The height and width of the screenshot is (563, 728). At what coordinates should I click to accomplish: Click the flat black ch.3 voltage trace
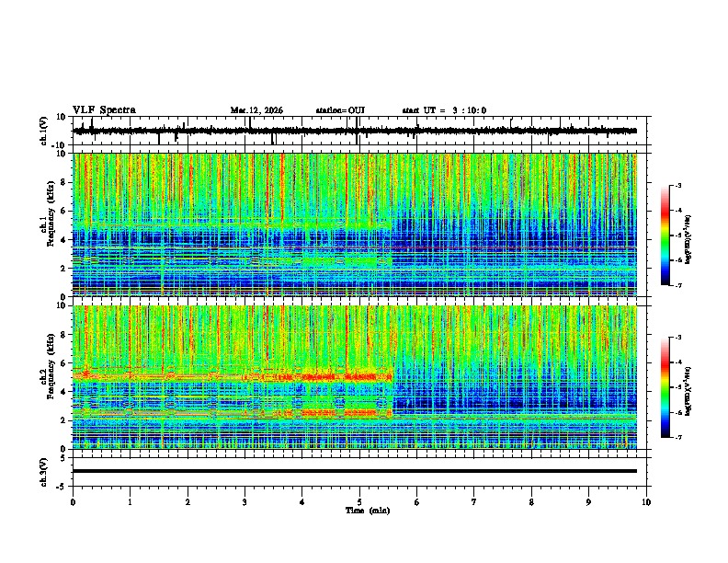355,471
